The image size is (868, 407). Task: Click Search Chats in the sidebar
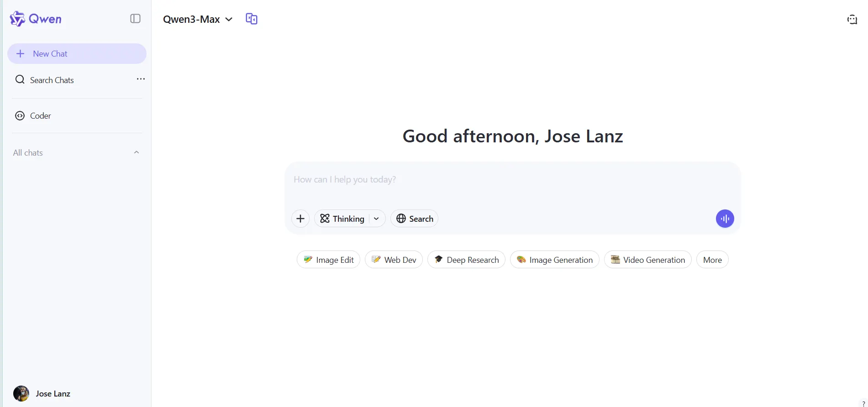pyautogui.click(x=52, y=80)
